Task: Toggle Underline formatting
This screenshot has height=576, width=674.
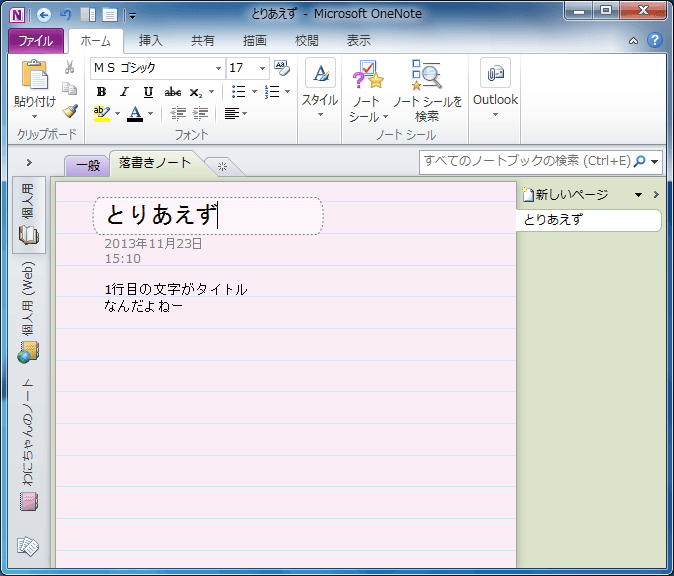Action: (x=148, y=91)
